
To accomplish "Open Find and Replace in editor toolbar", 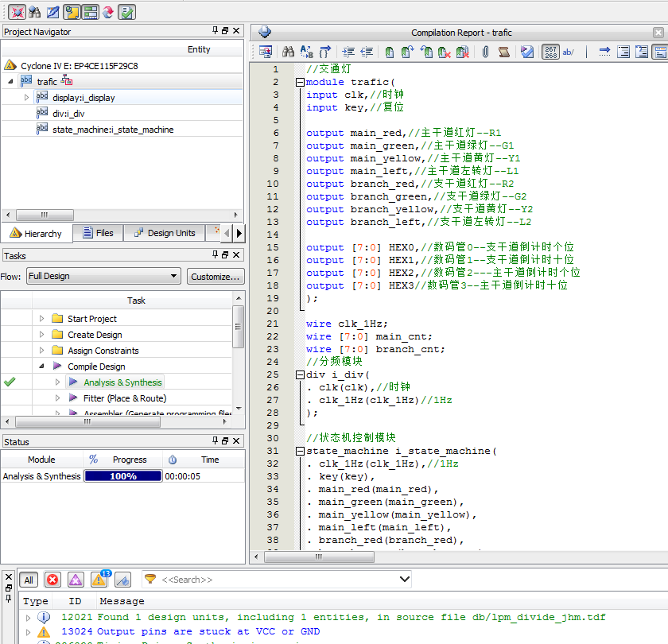I will (x=305, y=51).
